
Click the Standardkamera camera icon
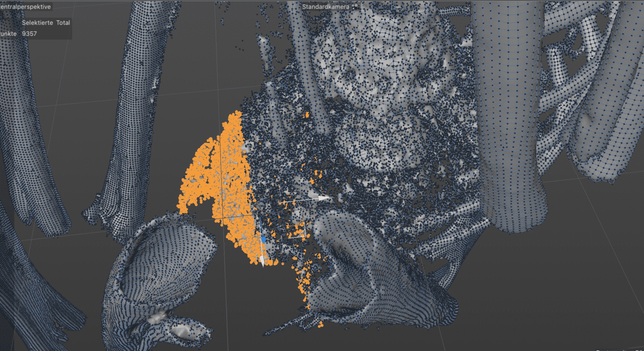355,7
